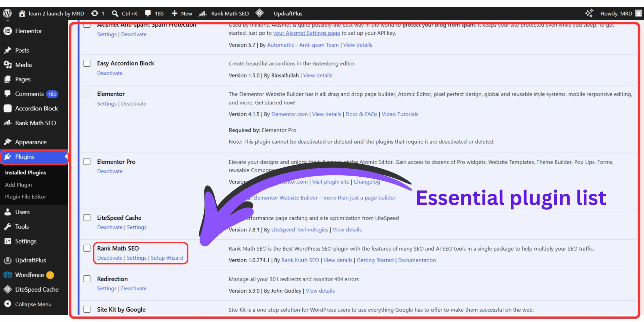
Task: Click the Media sidebar icon
Action: (8, 65)
